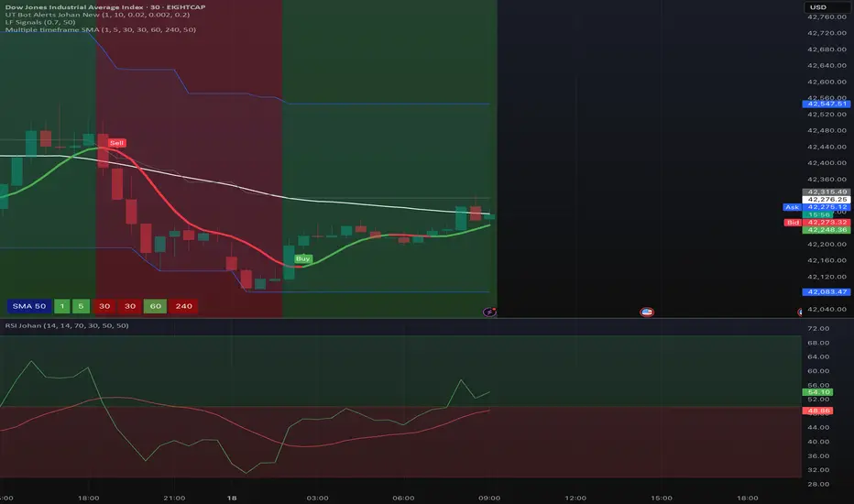Click the 21:00 time axis label
Viewport: 854px width, 504px height.
174,498
